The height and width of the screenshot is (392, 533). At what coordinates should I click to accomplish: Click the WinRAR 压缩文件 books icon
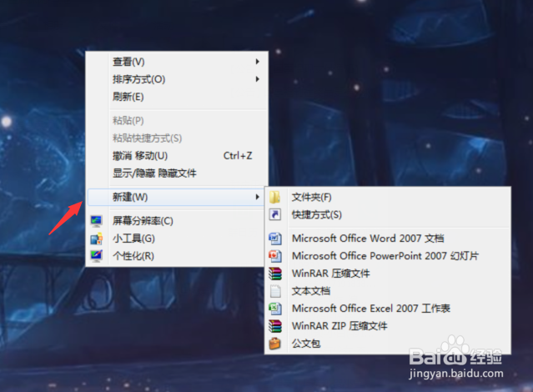click(275, 274)
